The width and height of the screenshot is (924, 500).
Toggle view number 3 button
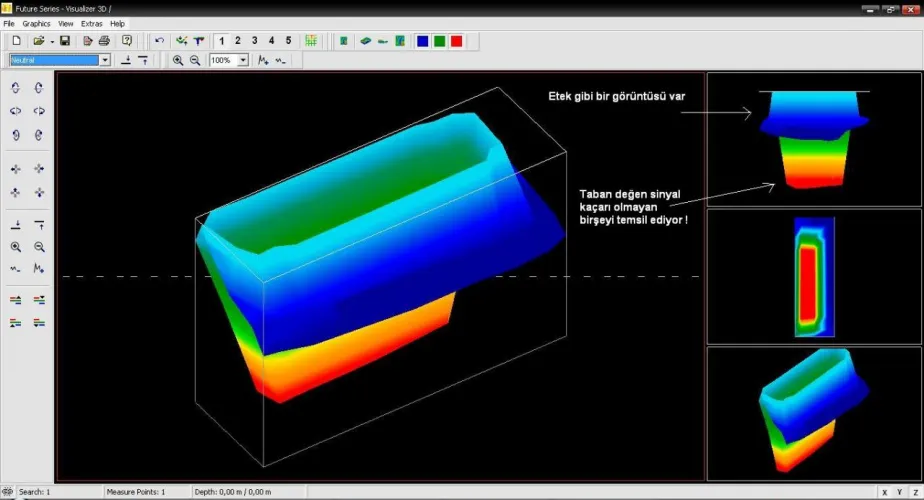(255, 41)
